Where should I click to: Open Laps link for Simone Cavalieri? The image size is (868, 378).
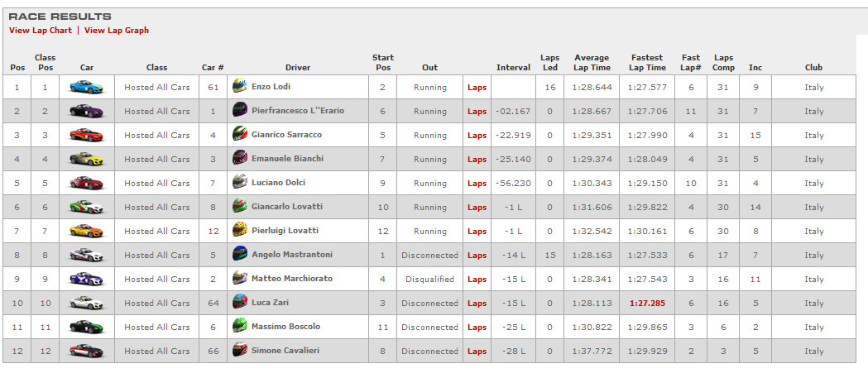coord(477,352)
